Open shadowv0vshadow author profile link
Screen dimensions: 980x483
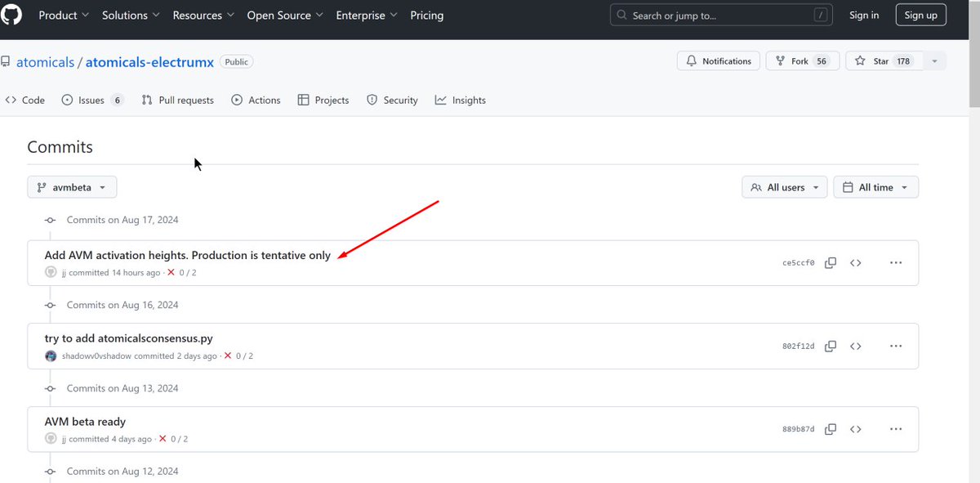click(96, 356)
